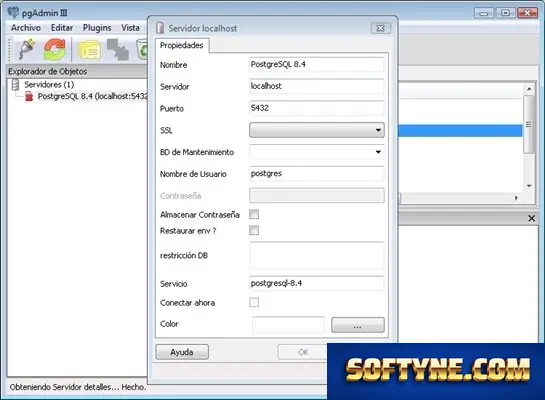Click the Refresh arrows toolbar icon
This screenshot has height=400, width=545.
click(55, 49)
